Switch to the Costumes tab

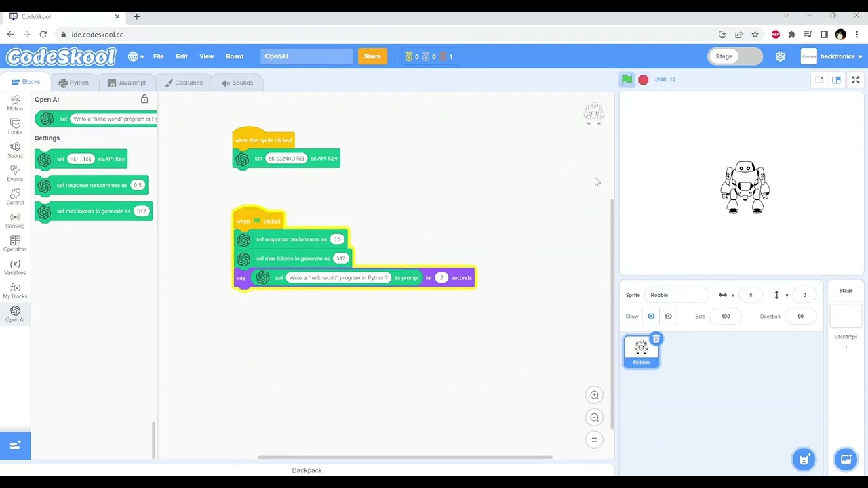click(x=184, y=83)
